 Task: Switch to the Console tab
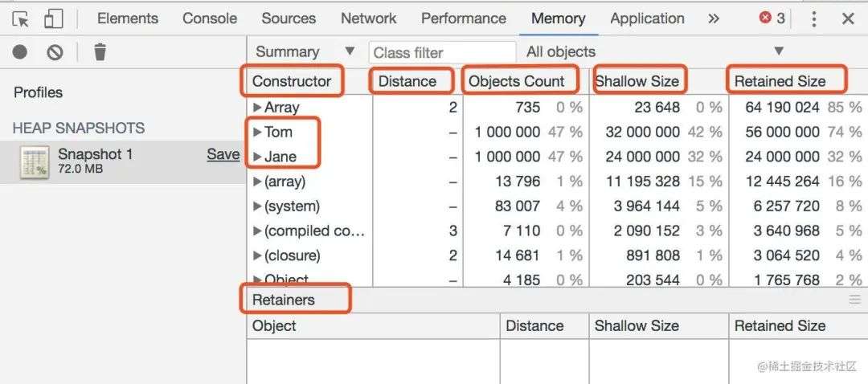pyautogui.click(x=210, y=18)
